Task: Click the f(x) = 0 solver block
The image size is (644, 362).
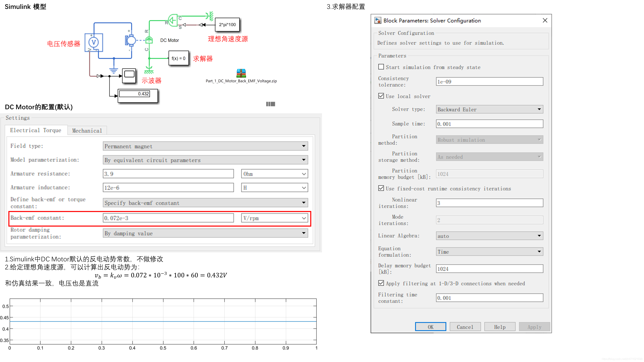Action: pyautogui.click(x=178, y=58)
